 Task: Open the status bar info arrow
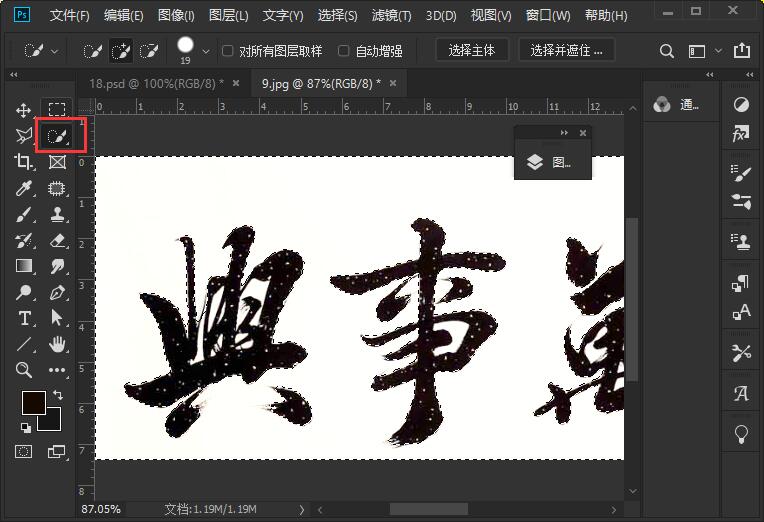click(302, 510)
